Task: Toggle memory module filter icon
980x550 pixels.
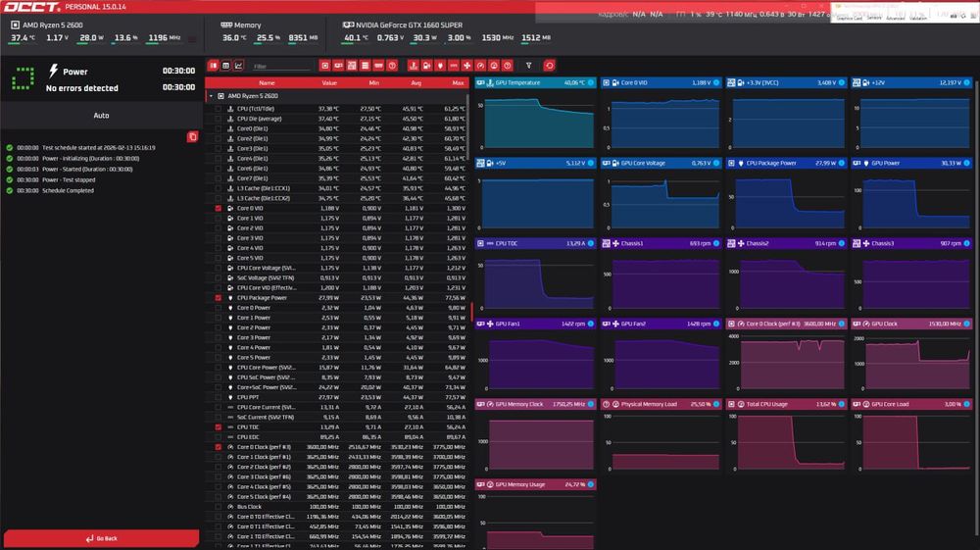Action: pyautogui.click(x=378, y=66)
